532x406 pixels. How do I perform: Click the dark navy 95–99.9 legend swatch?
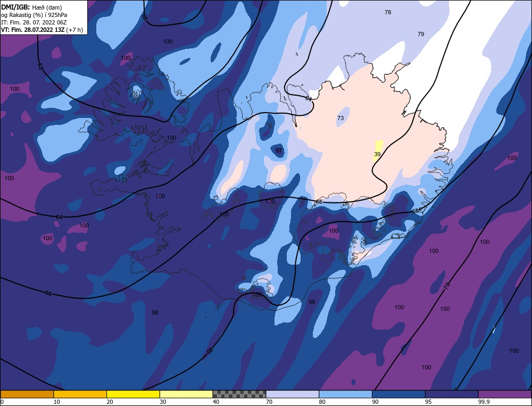[452, 394]
